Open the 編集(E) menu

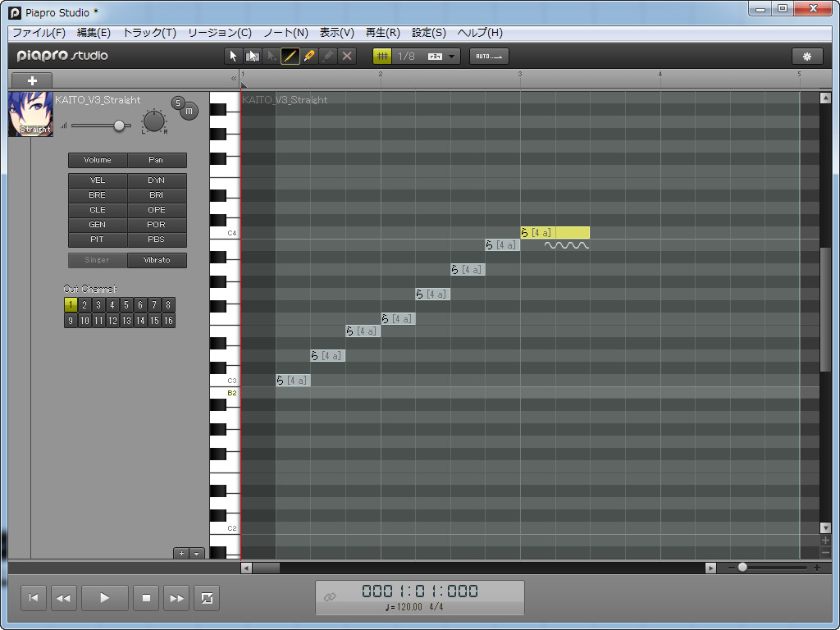pos(94,33)
